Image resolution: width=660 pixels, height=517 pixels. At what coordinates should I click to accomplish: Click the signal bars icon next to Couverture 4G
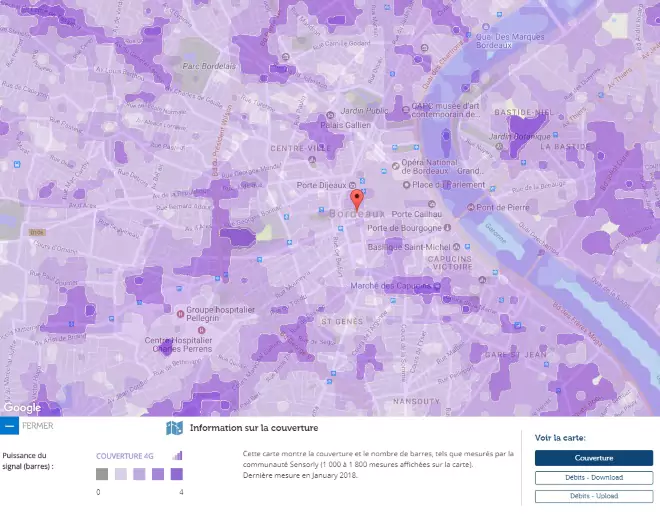tap(178, 455)
